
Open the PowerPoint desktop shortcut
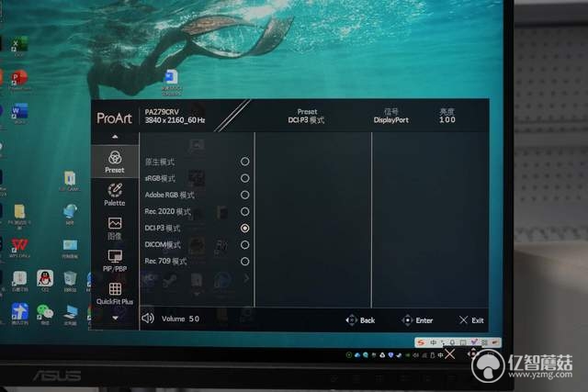19,80
